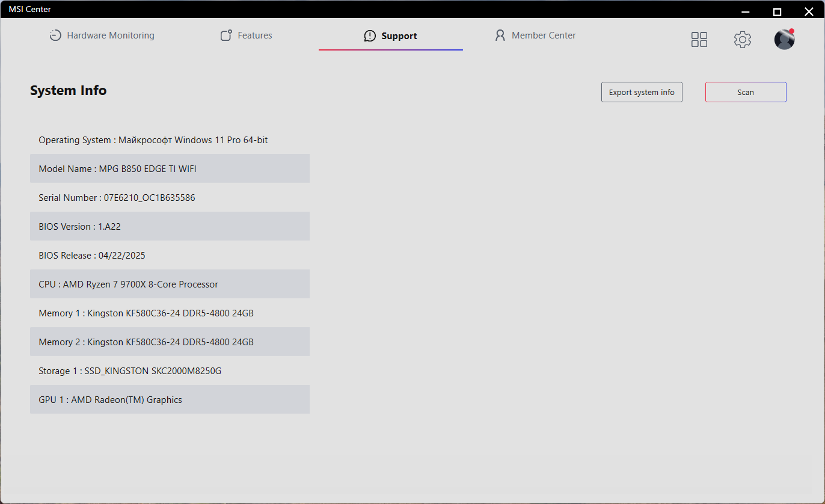Select the Model Name MPG B850 row

pyautogui.click(x=170, y=168)
